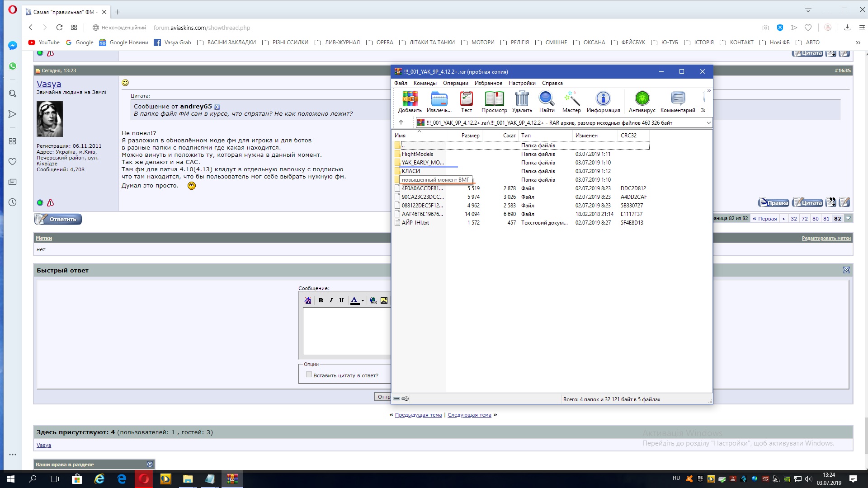Launch the Wizard (Мастер) icon
Screen dimensions: 868x488
click(571, 99)
